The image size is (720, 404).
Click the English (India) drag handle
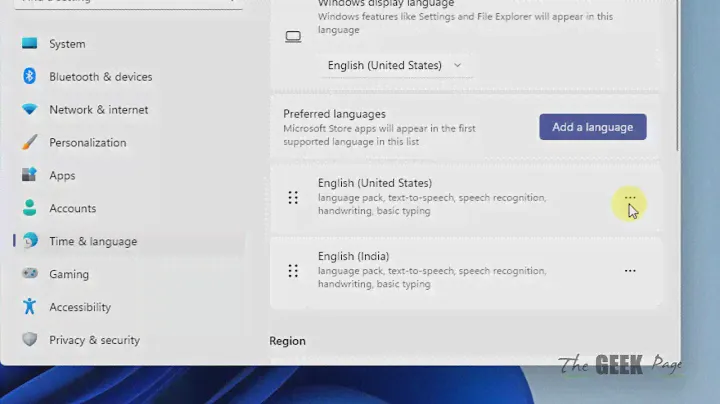[x=293, y=271]
